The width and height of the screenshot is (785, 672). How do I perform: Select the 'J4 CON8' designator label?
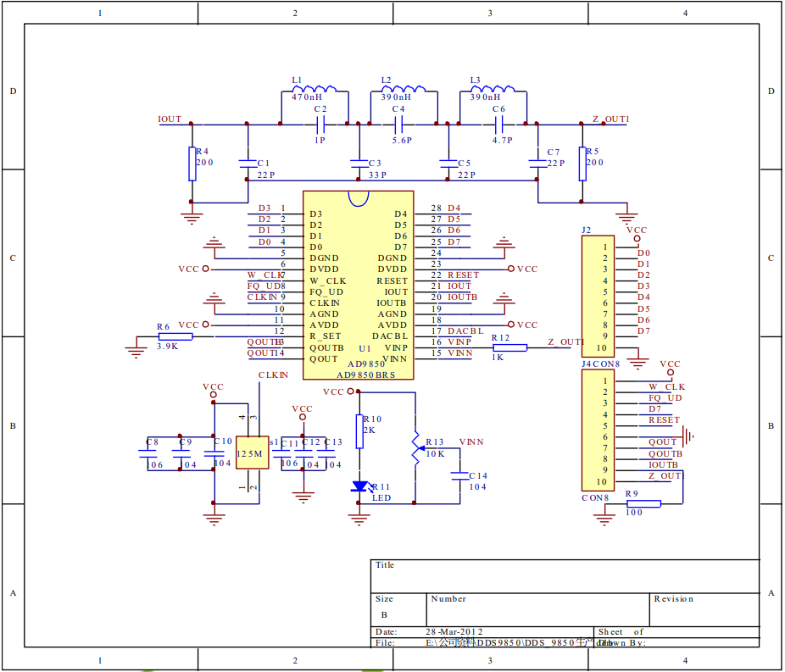point(601,364)
